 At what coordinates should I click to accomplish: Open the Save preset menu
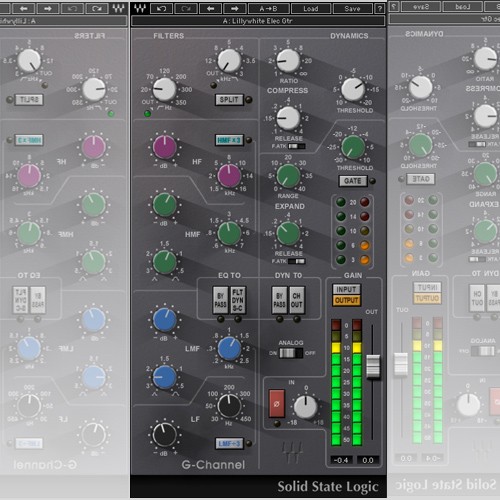pos(352,8)
